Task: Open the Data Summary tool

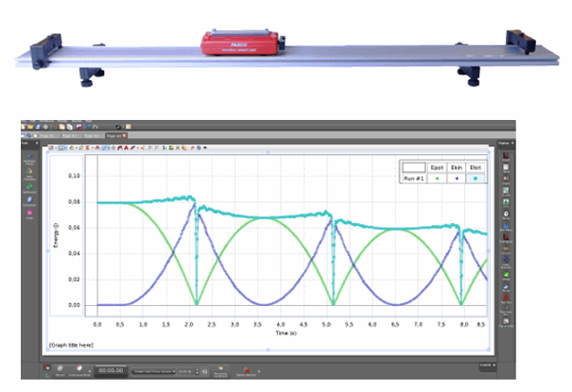Action: tap(28, 172)
